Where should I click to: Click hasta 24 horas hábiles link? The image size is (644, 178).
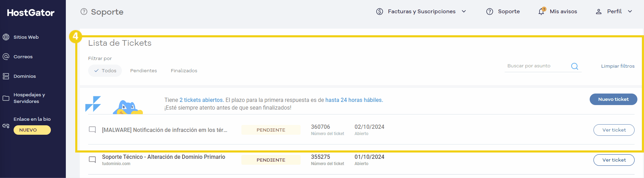[354, 100]
